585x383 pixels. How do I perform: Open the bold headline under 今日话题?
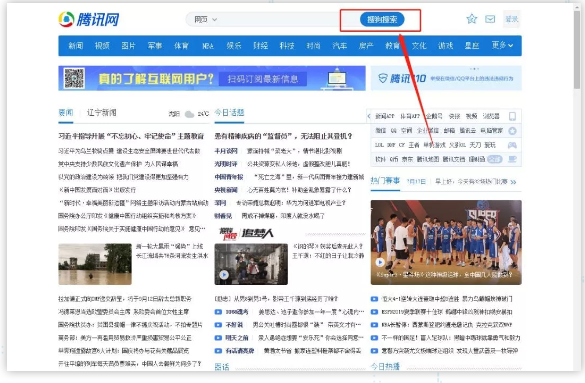click(x=284, y=136)
